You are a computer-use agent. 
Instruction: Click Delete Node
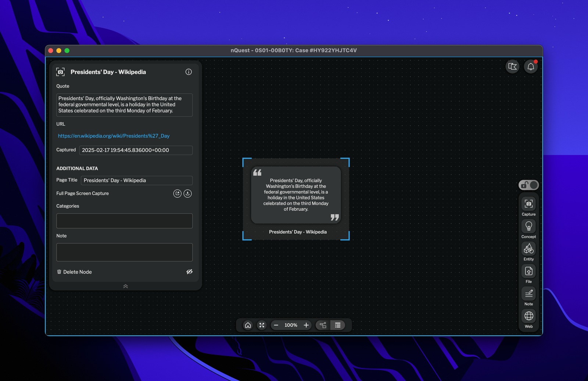coord(74,272)
